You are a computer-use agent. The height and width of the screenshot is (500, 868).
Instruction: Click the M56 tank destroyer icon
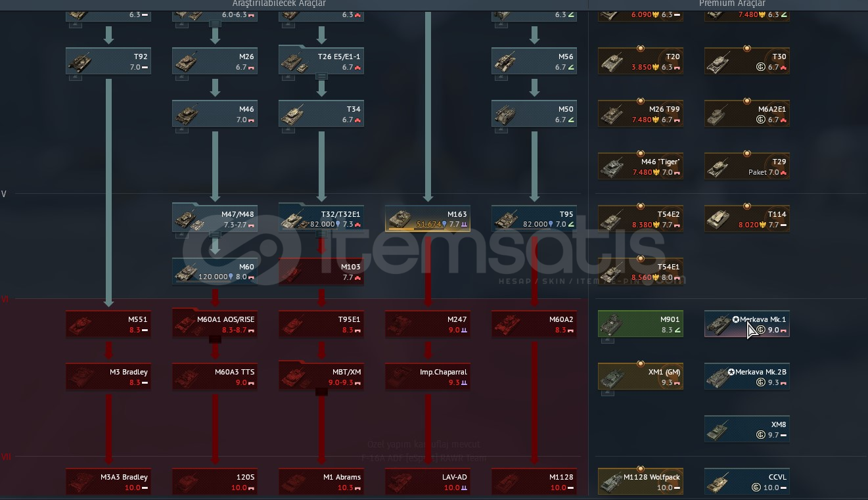pos(506,62)
